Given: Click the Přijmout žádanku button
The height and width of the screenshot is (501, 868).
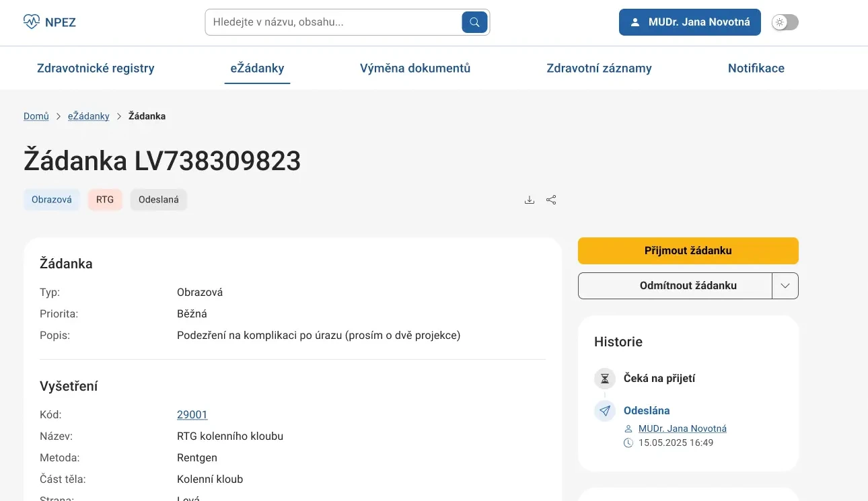Looking at the screenshot, I should click(x=688, y=251).
